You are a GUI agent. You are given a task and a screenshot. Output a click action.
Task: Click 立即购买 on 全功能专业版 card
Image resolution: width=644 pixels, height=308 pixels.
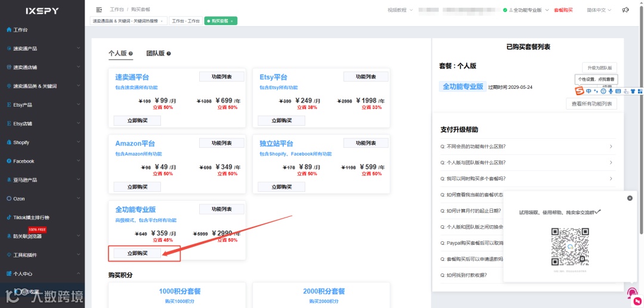tap(137, 253)
